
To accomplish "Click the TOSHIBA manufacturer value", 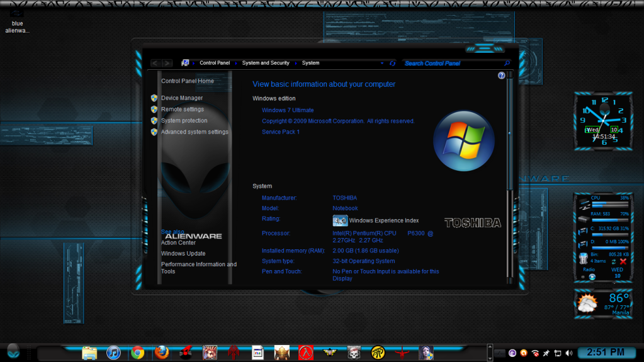I will [344, 198].
